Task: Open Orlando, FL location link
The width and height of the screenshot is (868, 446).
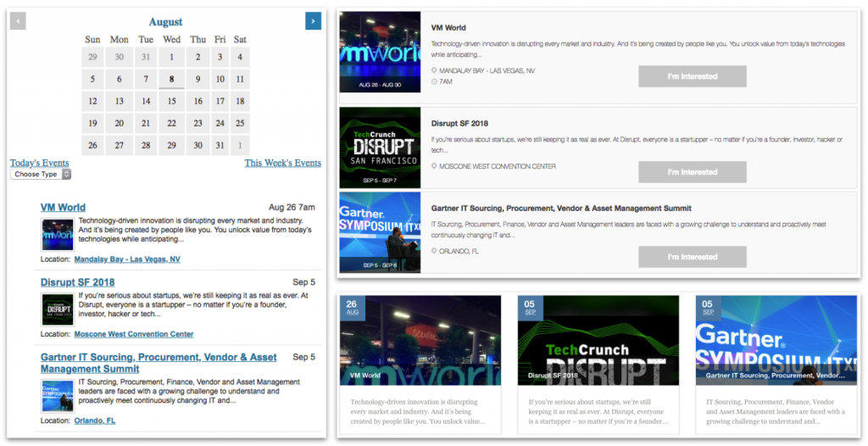Action: [x=95, y=421]
